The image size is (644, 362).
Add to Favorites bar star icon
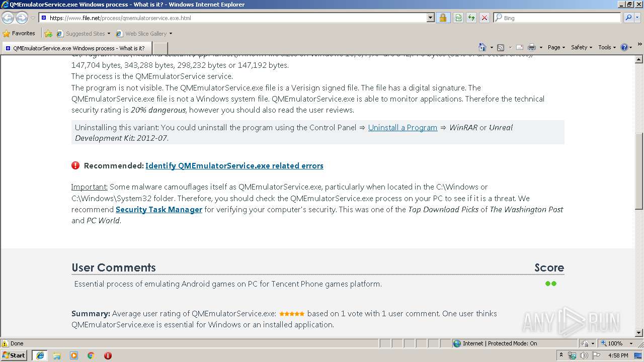click(x=48, y=34)
